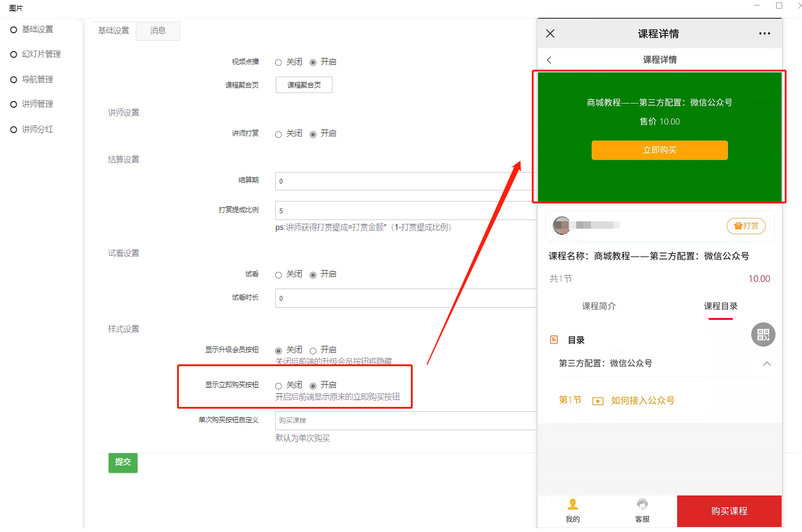The image size is (802, 532).
Task: Click the 打赏 reward button
Action: 746,226
